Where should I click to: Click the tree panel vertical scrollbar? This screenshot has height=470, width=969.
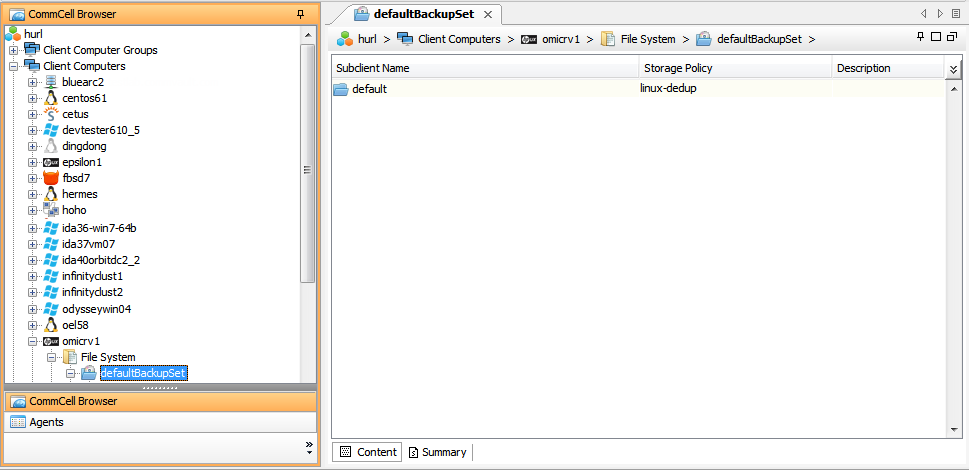pos(308,170)
